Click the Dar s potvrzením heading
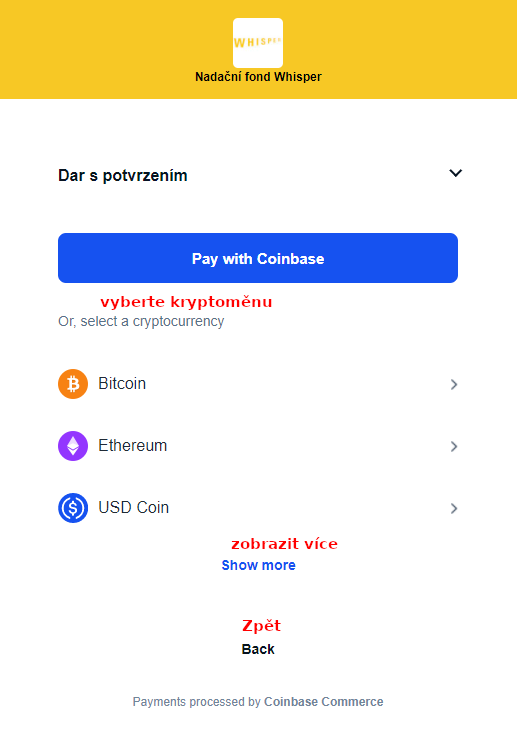 pos(123,175)
